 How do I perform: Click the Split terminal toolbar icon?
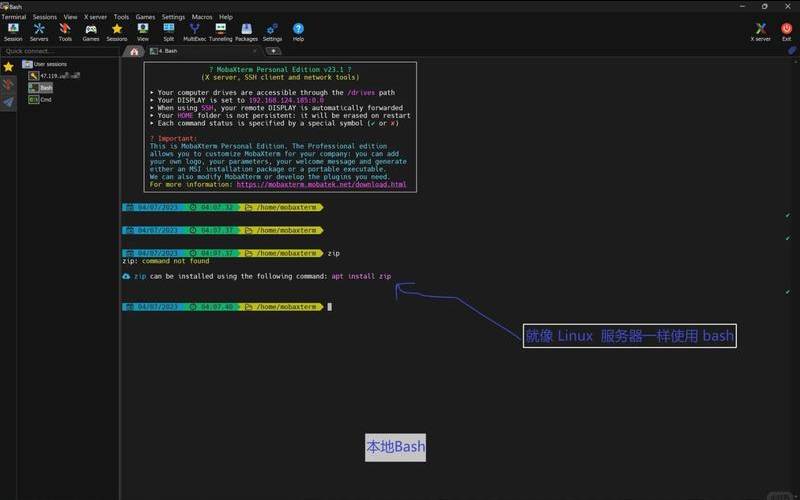(168, 32)
